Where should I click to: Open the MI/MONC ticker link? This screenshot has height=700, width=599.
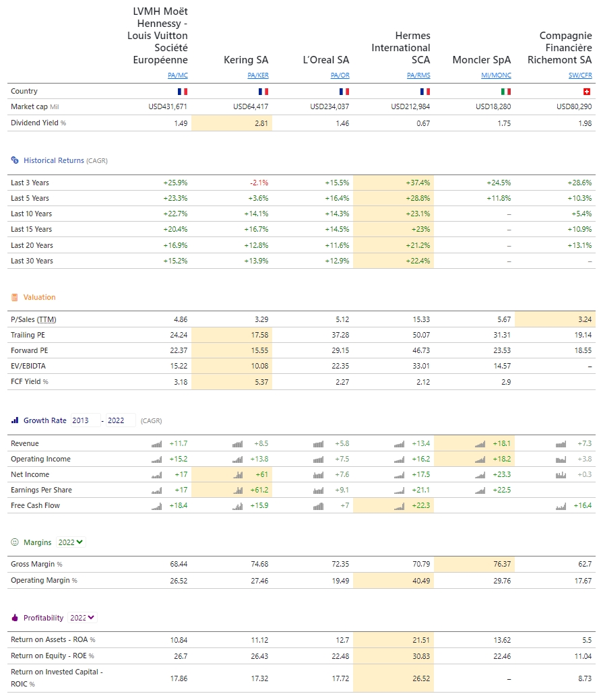(497, 75)
